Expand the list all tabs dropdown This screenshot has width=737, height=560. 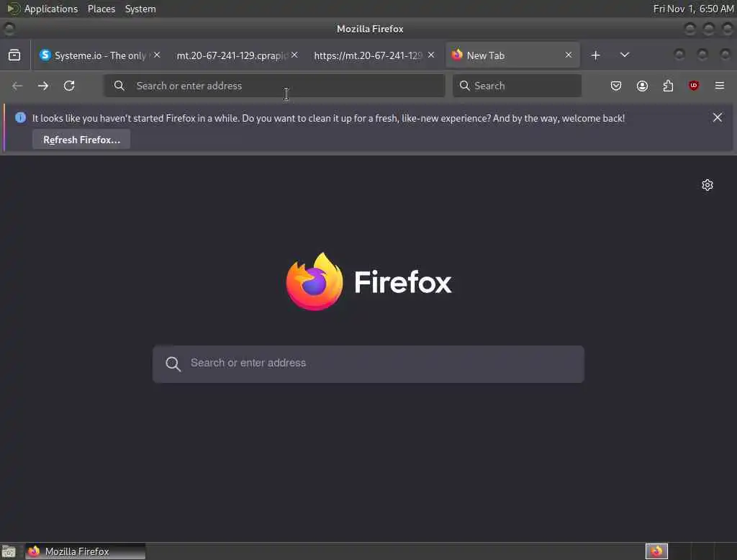624,55
